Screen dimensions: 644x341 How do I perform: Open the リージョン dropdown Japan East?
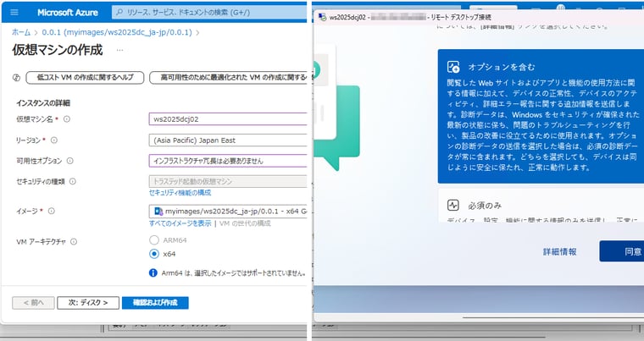pos(228,140)
